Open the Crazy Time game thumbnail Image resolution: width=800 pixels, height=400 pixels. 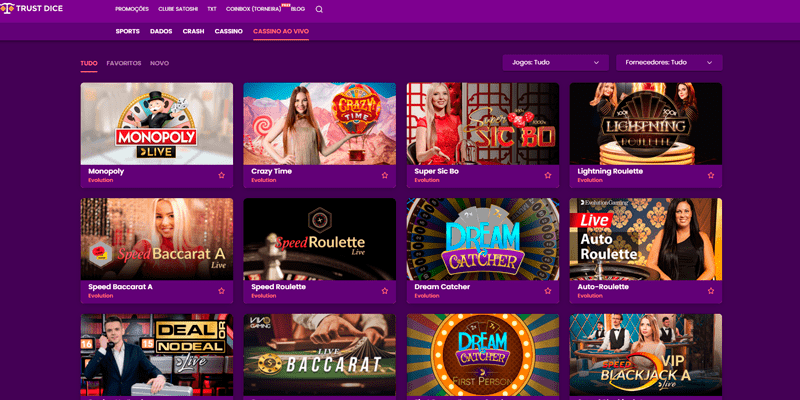click(x=319, y=124)
